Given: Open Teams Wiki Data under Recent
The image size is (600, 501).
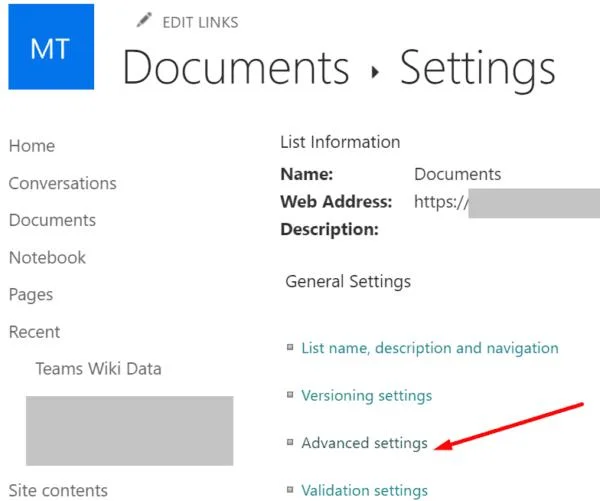Looking at the screenshot, I should [x=99, y=369].
